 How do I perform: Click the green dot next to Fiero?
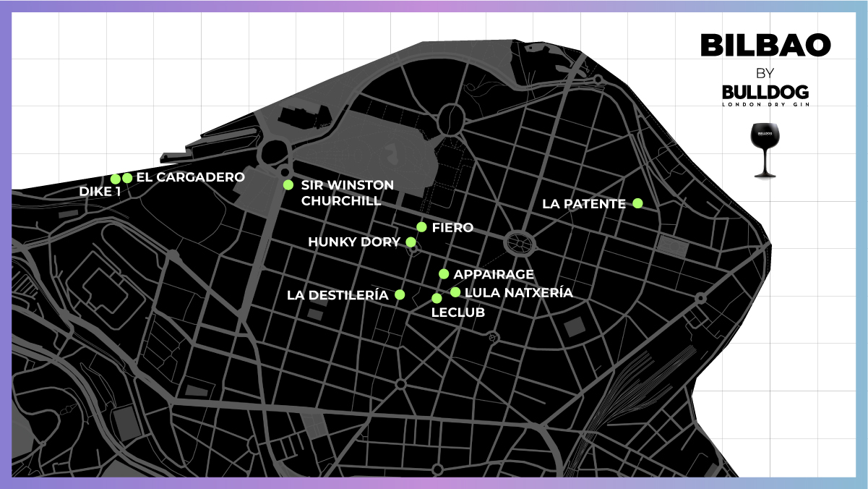pos(421,227)
